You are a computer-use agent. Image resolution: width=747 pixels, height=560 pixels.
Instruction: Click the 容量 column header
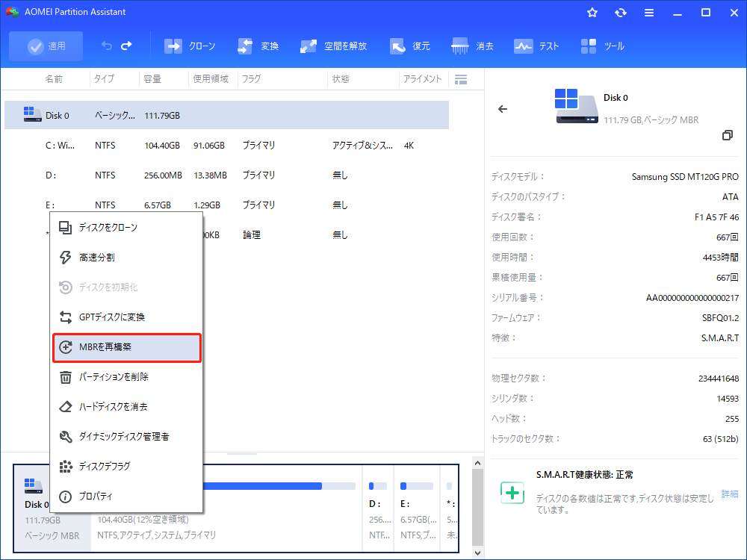tap(152, 79)
